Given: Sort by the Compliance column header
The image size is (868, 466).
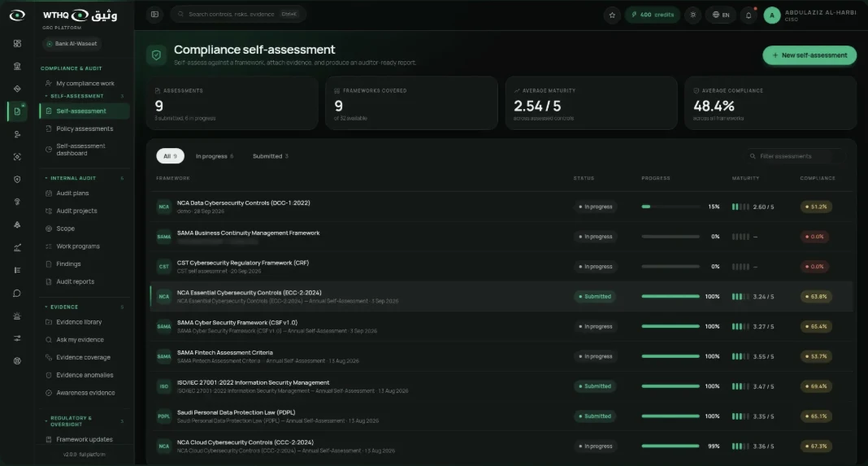Looking at the screenshot, I should click(x=818, y=178).
